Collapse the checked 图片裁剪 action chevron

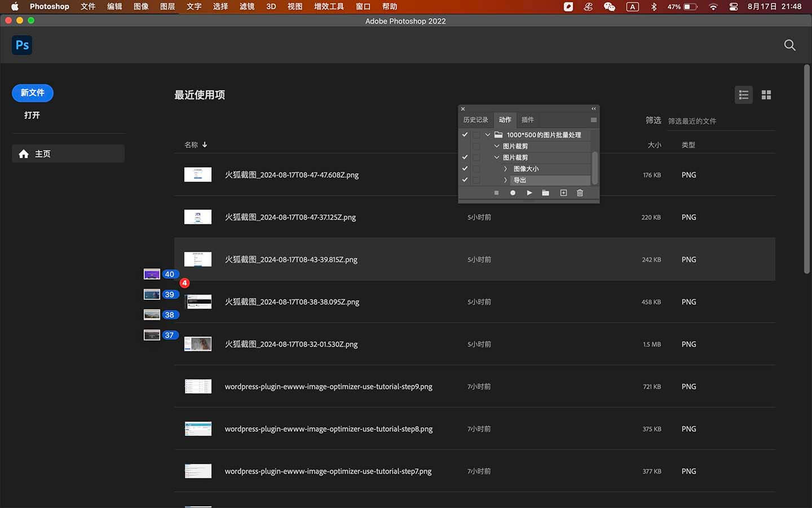[497, 157]
